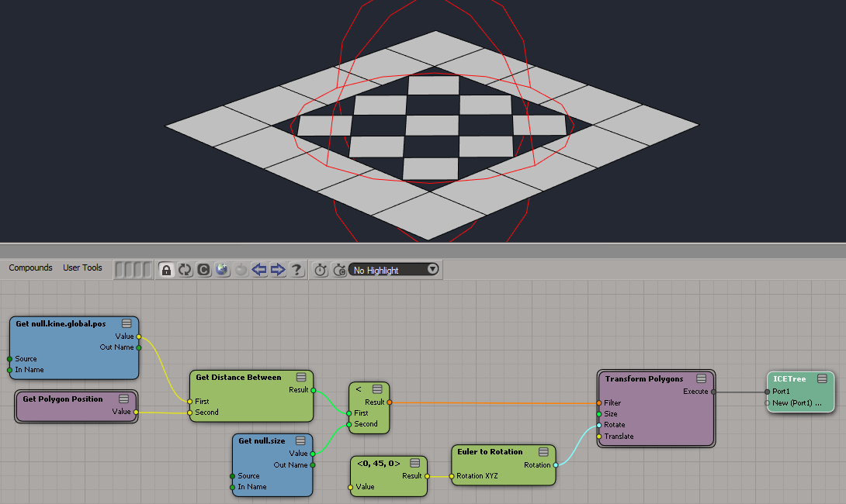Collapse the Get Distance Between node
The height and width of the screenshot is (504, 846).
(x=301, y=378)
